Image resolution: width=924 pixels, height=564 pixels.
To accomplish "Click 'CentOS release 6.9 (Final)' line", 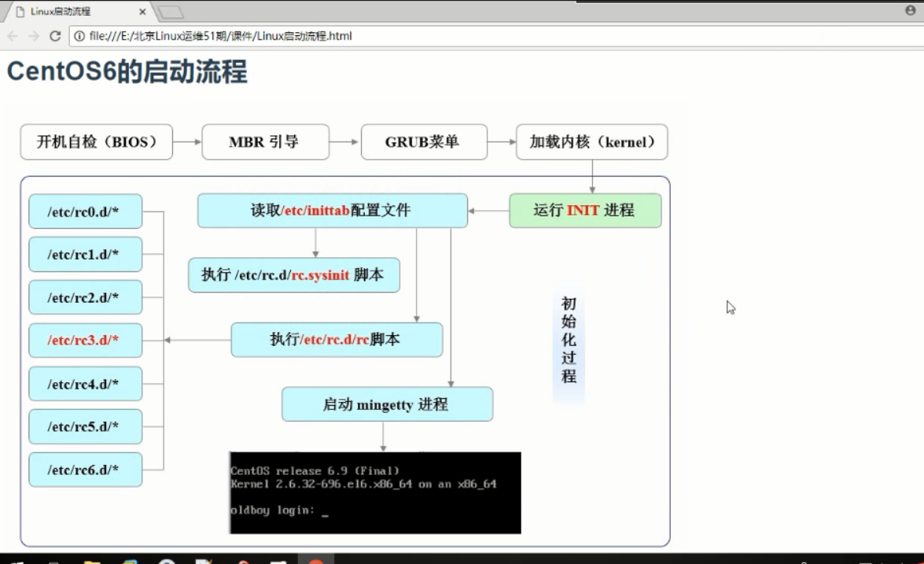I will click(x=315, y=471).
